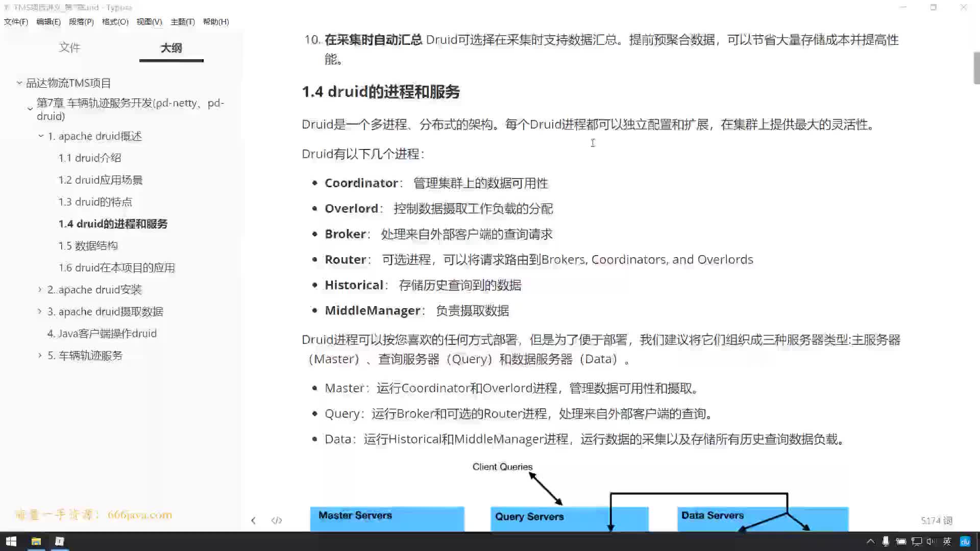Close the Typora window
The width and height of the screenshot is (980, 551).
(x=963, y=7)
